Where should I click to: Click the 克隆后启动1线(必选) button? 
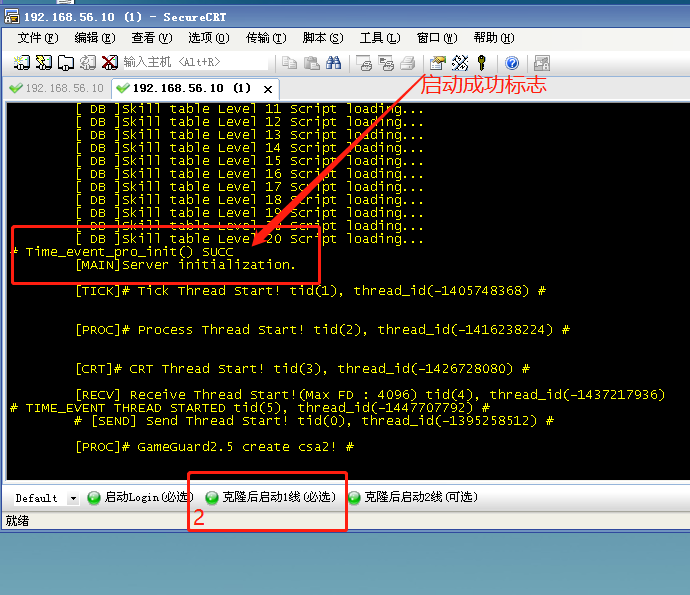271,497
